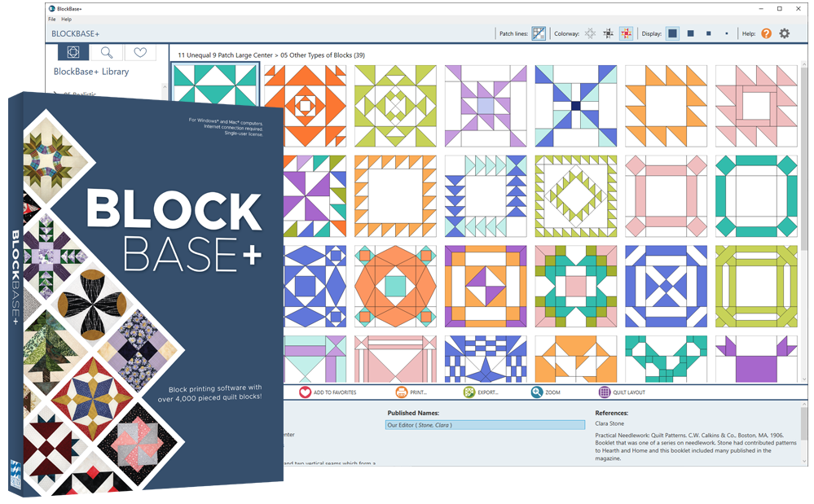Click the Zoom button
The height and width of the screenshot is (504, 814).
(x=546, y=392)
